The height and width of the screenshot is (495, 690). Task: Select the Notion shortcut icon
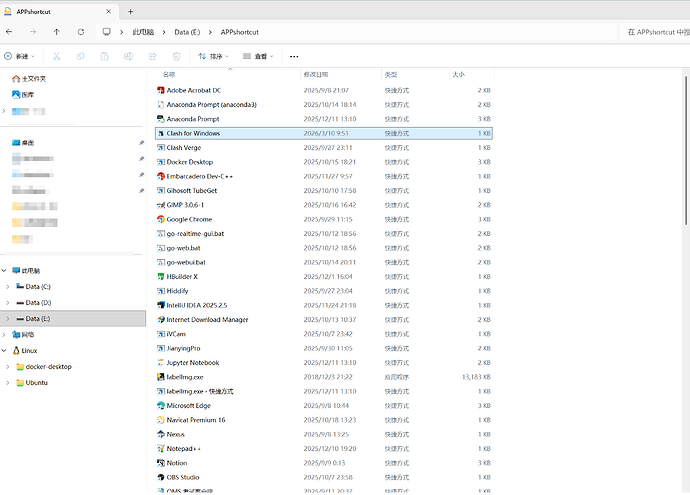tap(161, 463)
